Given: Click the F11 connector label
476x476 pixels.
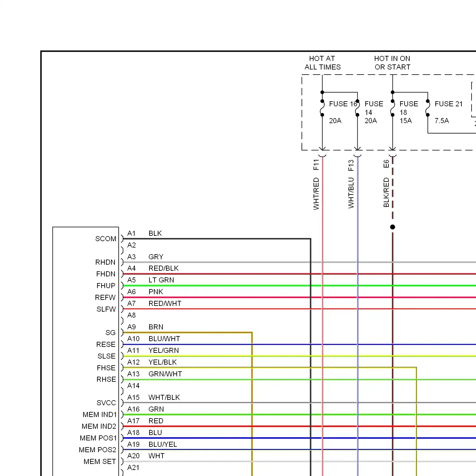Looking at the screenshot, I should tap(316, 165).
